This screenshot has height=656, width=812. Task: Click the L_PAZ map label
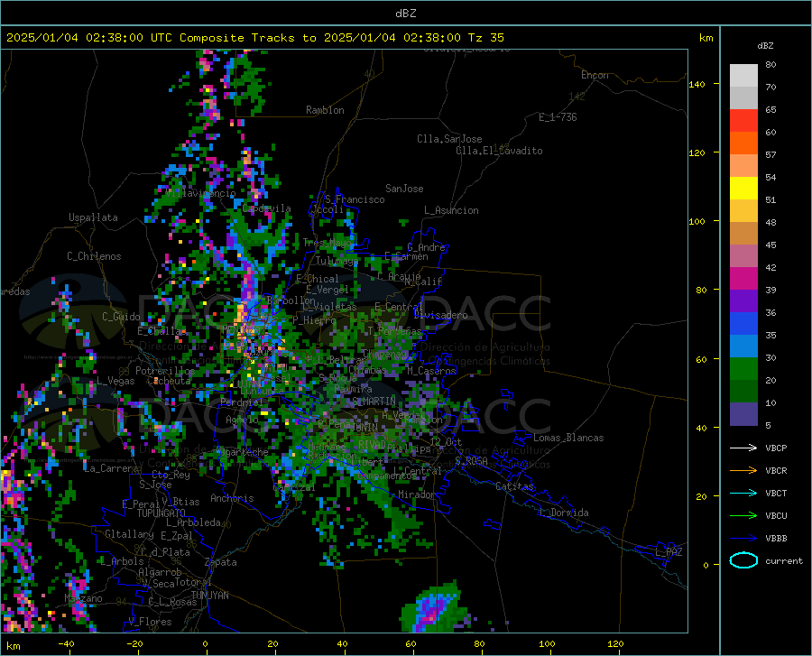pos(669,552)
